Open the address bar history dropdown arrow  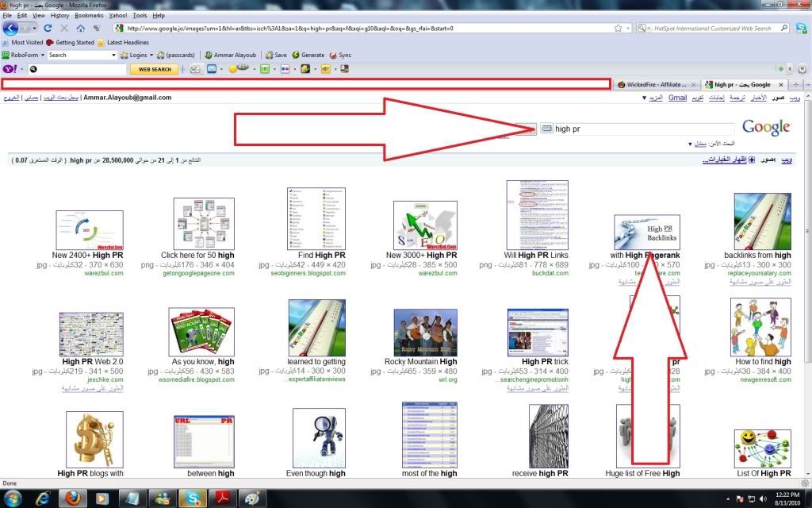click(x=628, y=28)
